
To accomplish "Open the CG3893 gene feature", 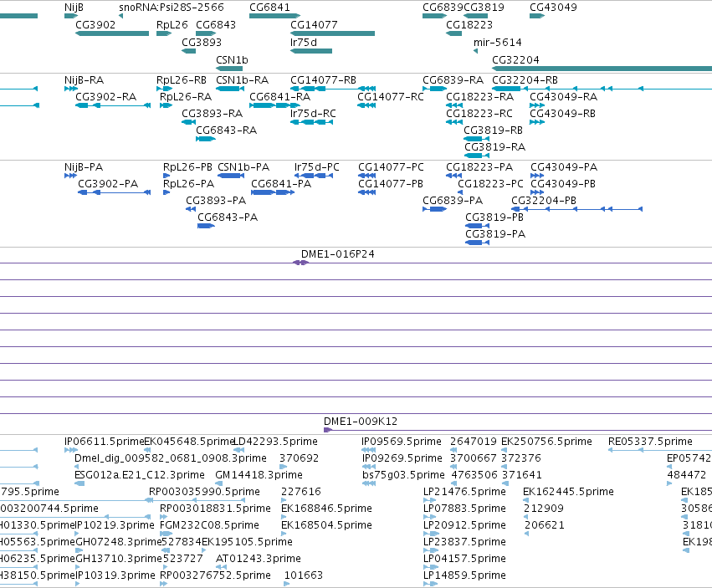I will point(189,51).
